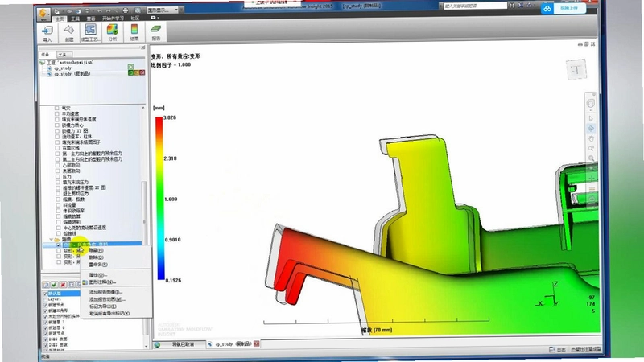Toggle the 默认层 layer checkbox

pyautogui.click(x=45, y=294)
